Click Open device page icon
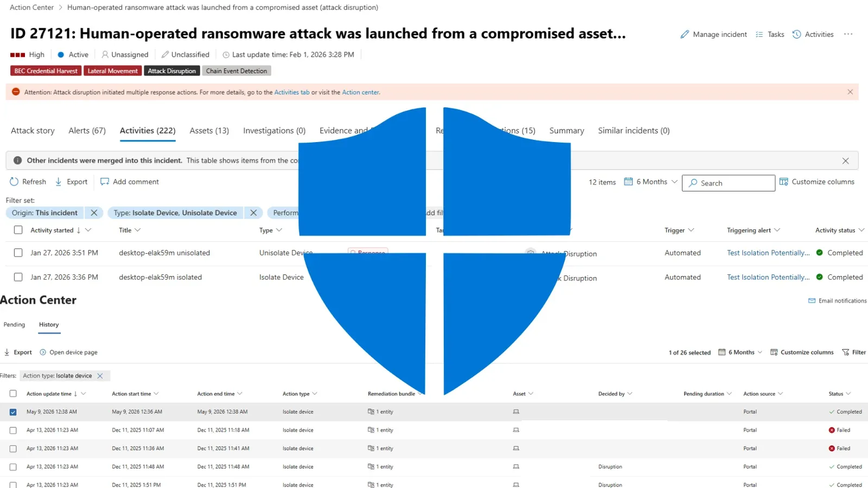The width and height of the screenshot is (868, 488). 43,352
